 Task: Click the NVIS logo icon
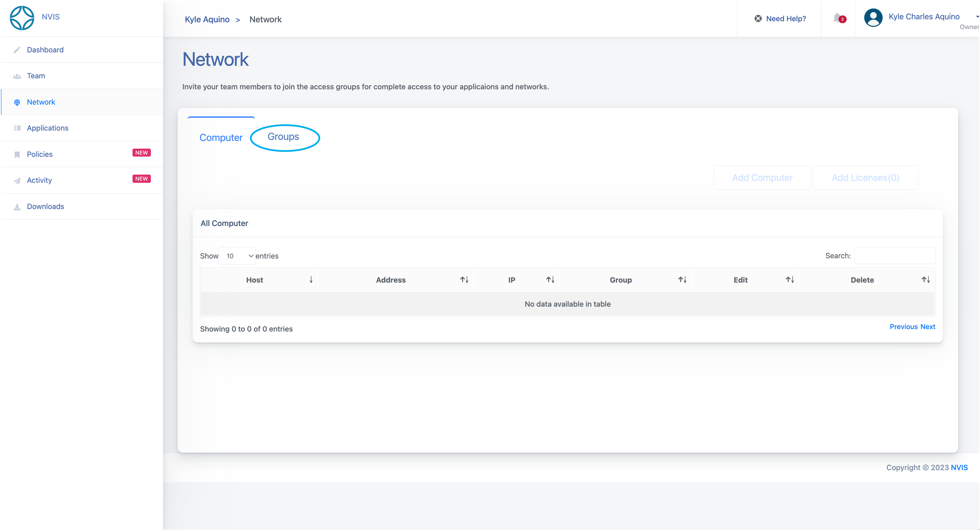coord(22,18)
